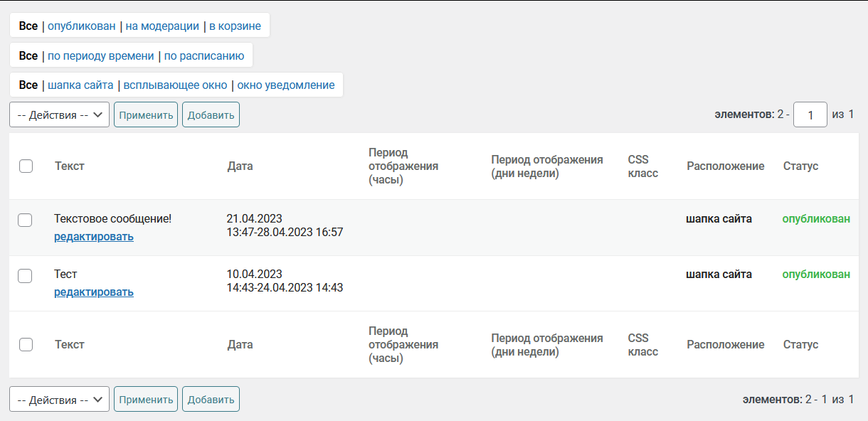Click the top "Добавить" button
This screenshot has width=868, height=421.
pos(211,115)
